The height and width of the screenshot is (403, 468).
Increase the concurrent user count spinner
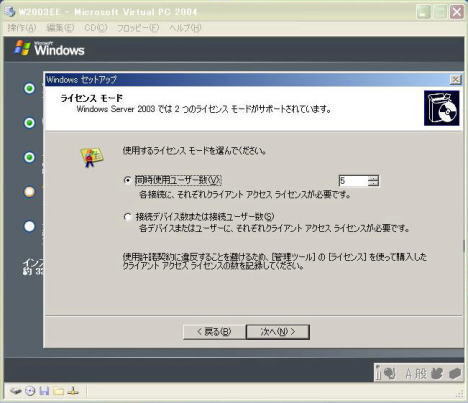(373, 178)
